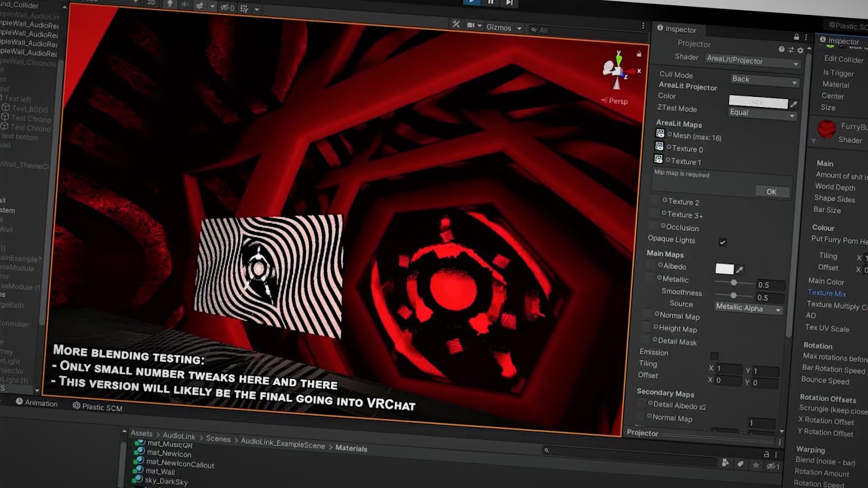The image size is (868, 488).
Task: Open the Cull Mode dropdown
Action: [764, 79]
